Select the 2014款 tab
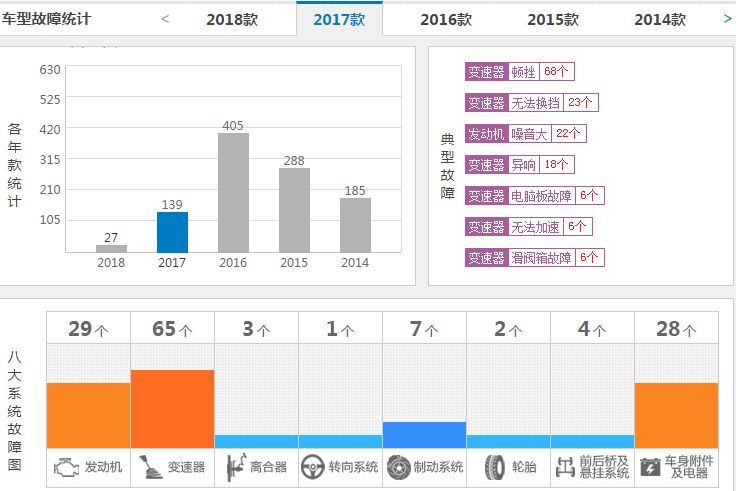 (x=659, y=19)
